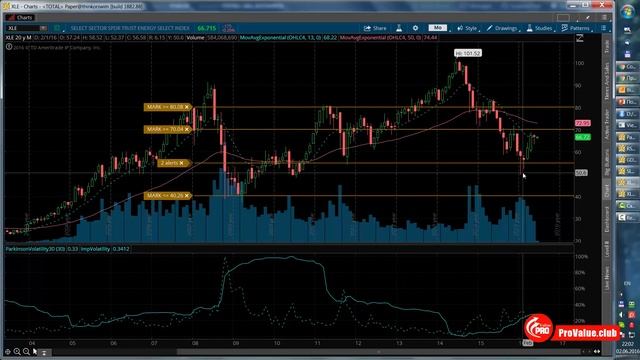The width and height of the screenshot is (640, 360).
Task: Remove the MARK >= 80.08 alert
Action: pyautogui.click(x=187, y=107)
